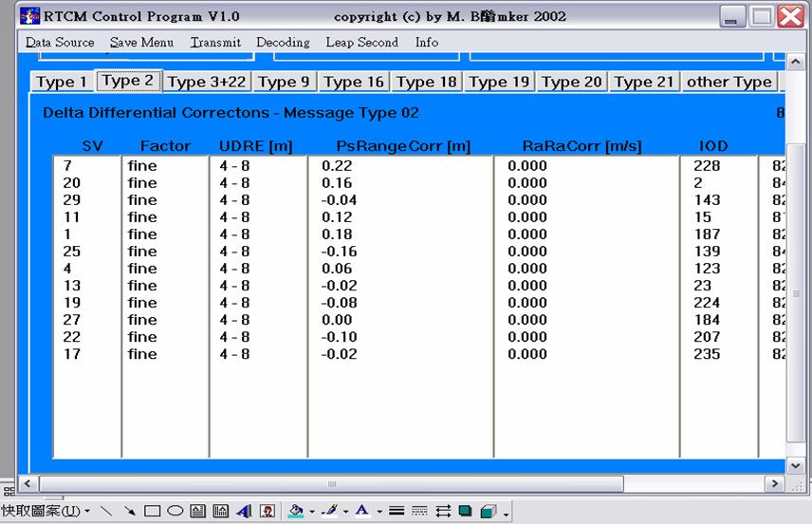
Task: Switch to the Type 21 tab
Action: tap(644, 82)
